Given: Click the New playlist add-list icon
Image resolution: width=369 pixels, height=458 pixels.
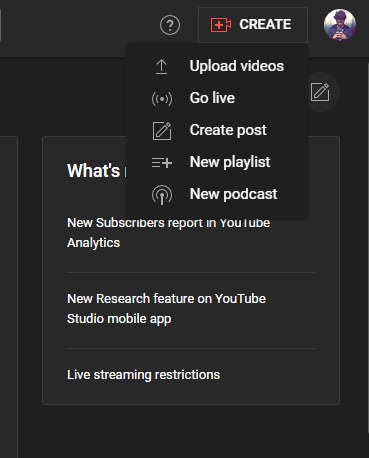Looking at the screenshot, I should tap(162, 163).
